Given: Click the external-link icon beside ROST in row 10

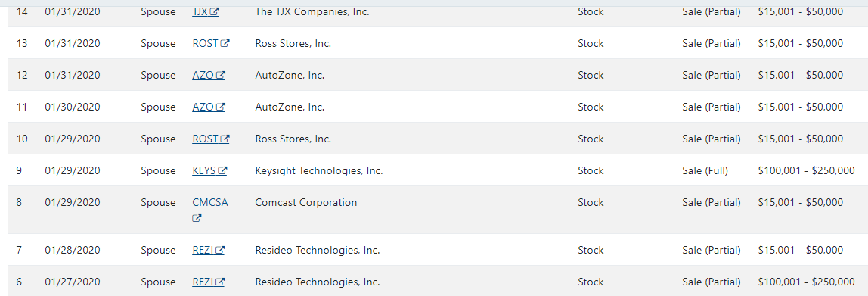Looking at the screenshot, I should click(225, 139).
